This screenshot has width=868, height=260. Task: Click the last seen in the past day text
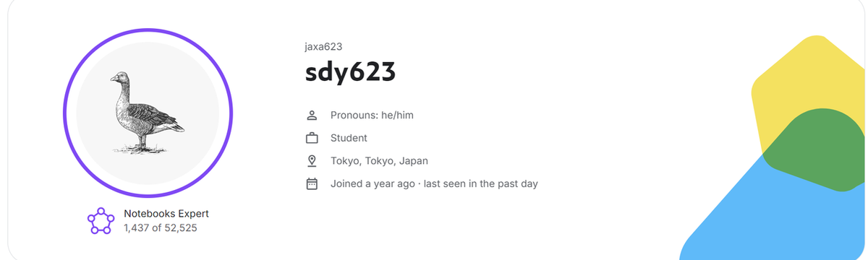click(480, 184)
